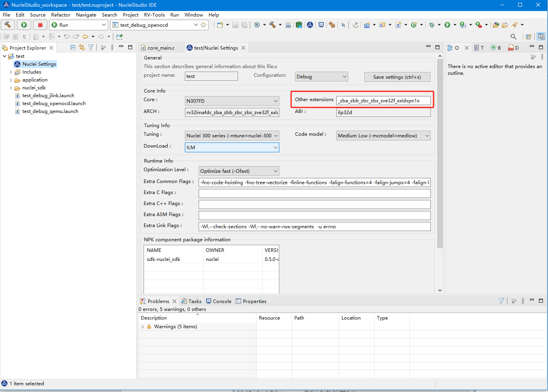Open the Refactor menu
548x392 pixels.
[61, 15]
